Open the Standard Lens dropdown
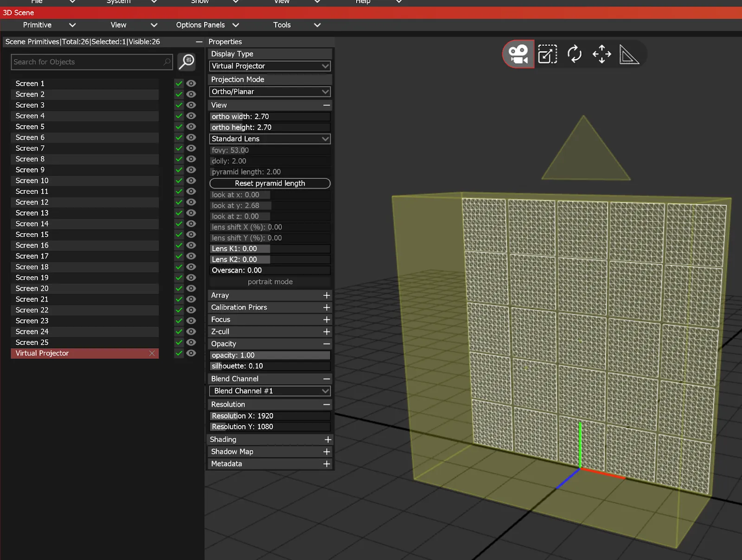742x560 pixels. point(270,139)
